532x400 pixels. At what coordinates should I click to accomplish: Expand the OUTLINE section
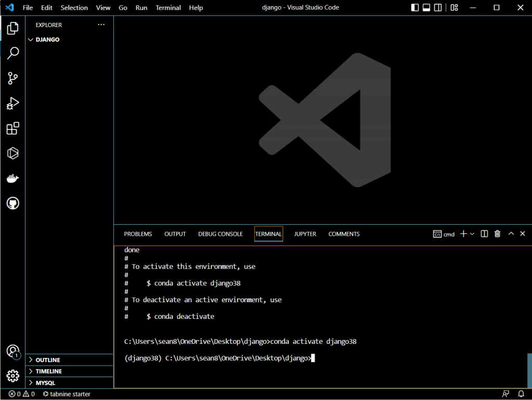click(x=48, y=360)
